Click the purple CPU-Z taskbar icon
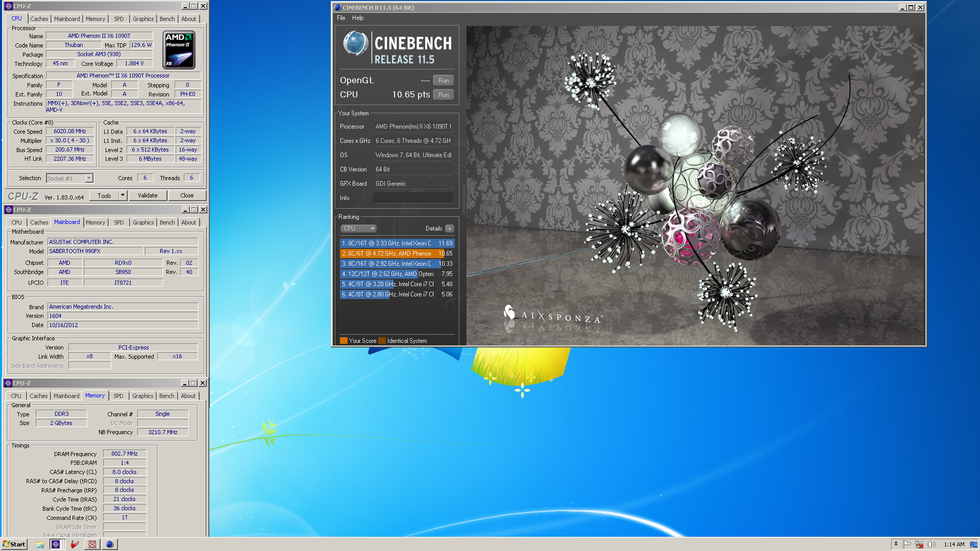This screenshot has height=551, width=980. (x=56, y=544)
